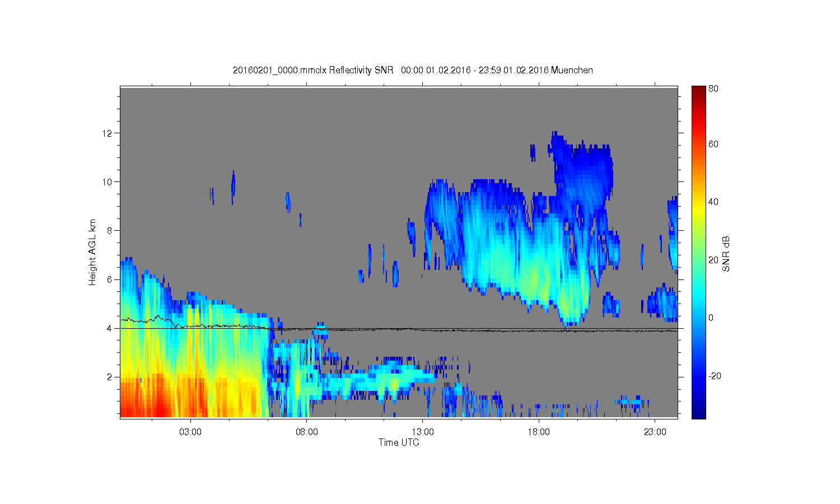Click the "Height AGL km" axis label
The width and height of the screenshot is (840, 504).
click(x=92, y=252)
